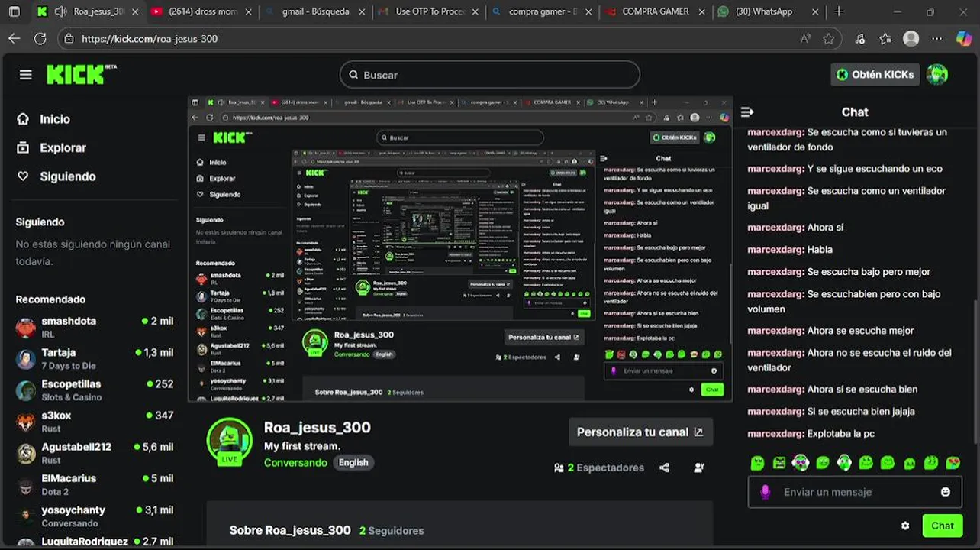This screenshot has width=980, height=550.
Task: Mute the Roa_jesus tab speaker icon
Action: point(60,11)
